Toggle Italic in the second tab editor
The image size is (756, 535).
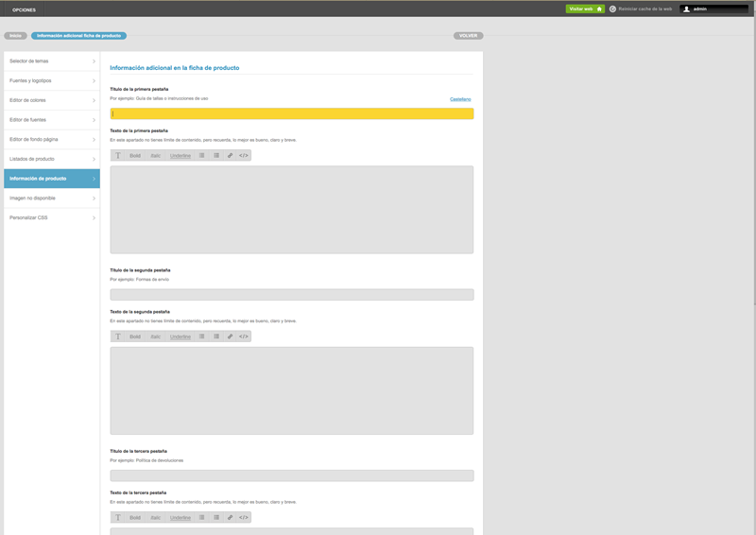[x=156, y=336]
